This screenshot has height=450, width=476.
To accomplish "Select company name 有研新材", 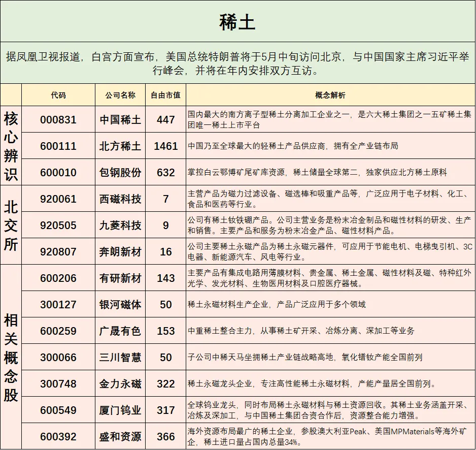I will coord(120,278).
